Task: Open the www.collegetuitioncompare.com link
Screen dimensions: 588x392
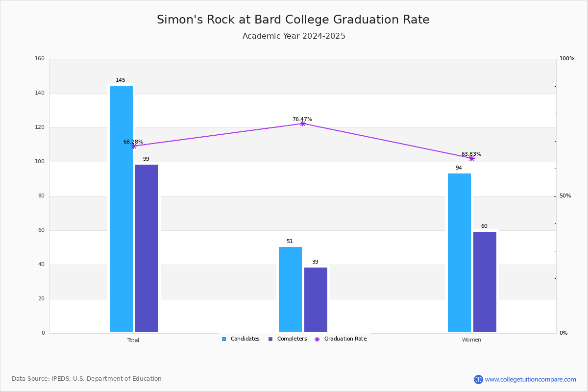Action: 531,379
